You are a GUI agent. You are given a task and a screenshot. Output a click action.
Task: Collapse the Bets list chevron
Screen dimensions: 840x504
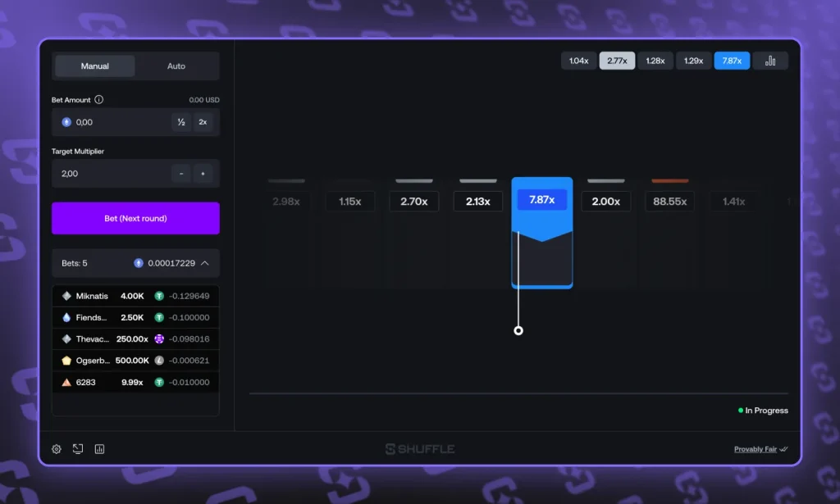[204, 263]
